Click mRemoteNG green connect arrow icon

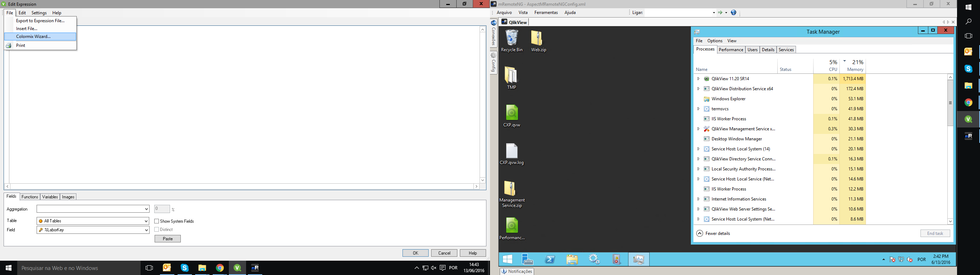(x=720, y=13)
